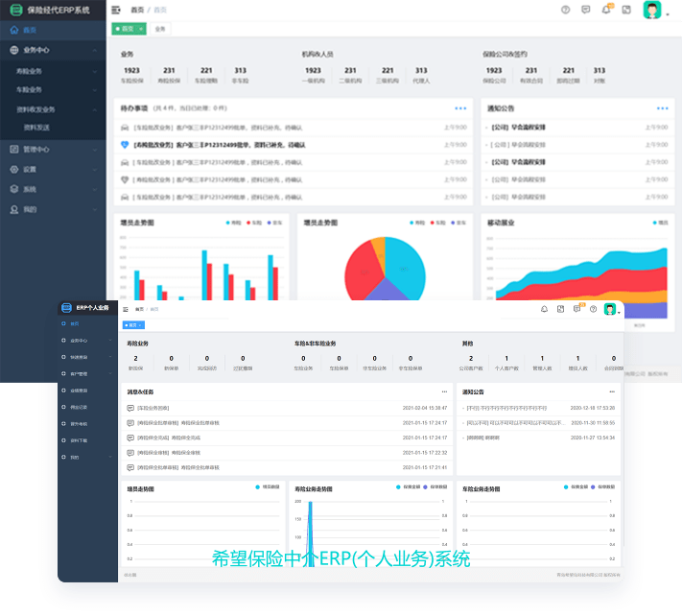Expand the 管理中心 menu chevron
This screenshot has width=682, height=616.
(95, 150)
